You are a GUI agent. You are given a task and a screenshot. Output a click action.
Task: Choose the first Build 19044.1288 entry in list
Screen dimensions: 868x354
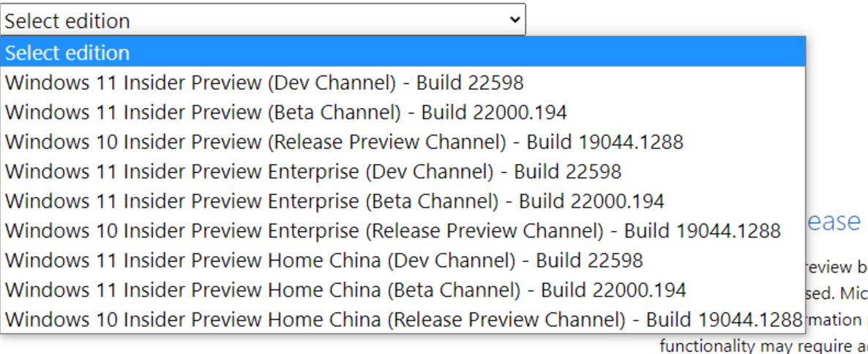coord(344,142)
